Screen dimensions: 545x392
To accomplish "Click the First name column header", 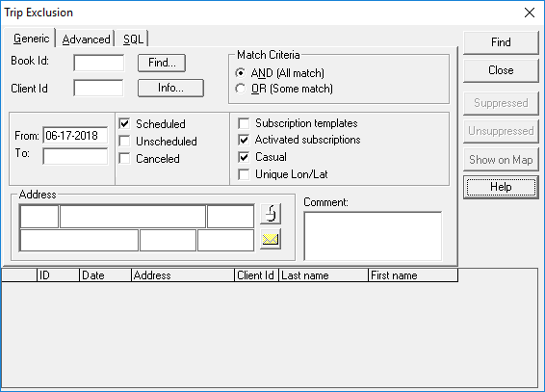I will (x=413, y=275).
